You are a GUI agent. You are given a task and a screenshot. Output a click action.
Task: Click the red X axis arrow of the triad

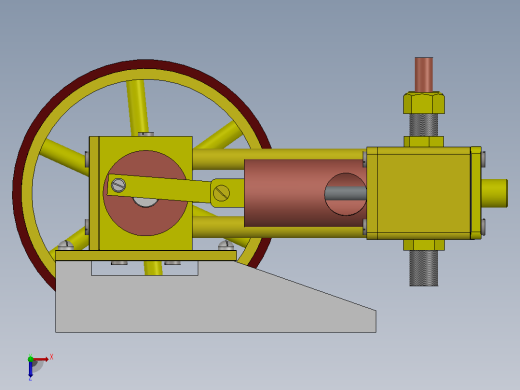(x=41, y=359)
